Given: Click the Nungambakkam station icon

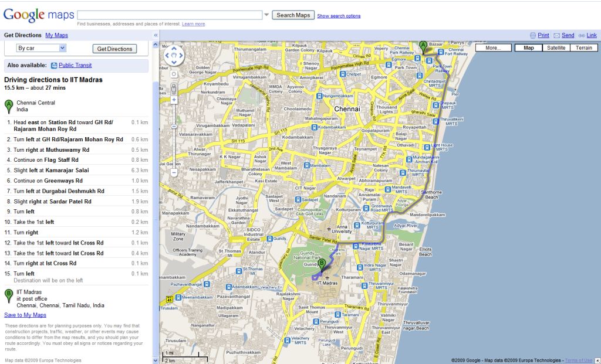Looking at the screenshot, I should click(x=319, y=96).
